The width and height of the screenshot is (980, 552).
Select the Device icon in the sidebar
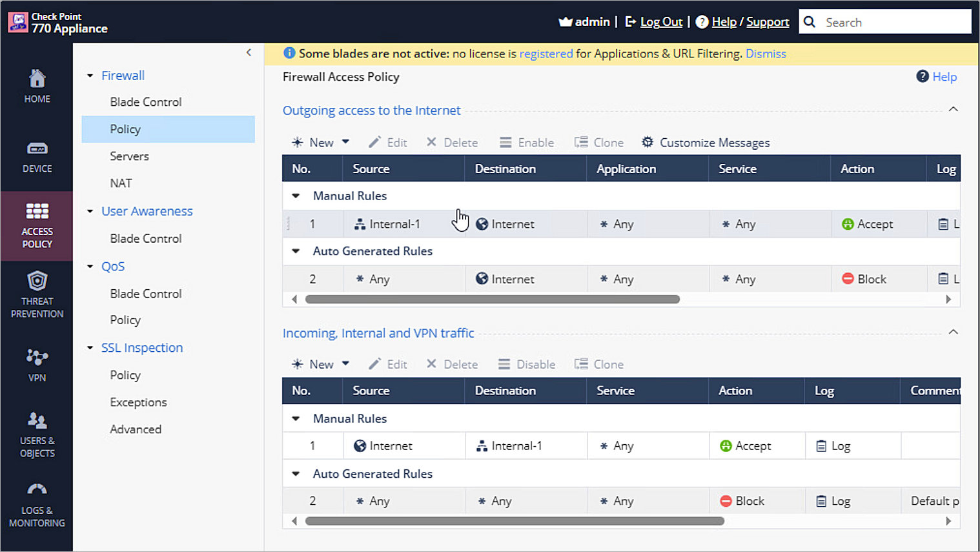(x=37, y=157)
